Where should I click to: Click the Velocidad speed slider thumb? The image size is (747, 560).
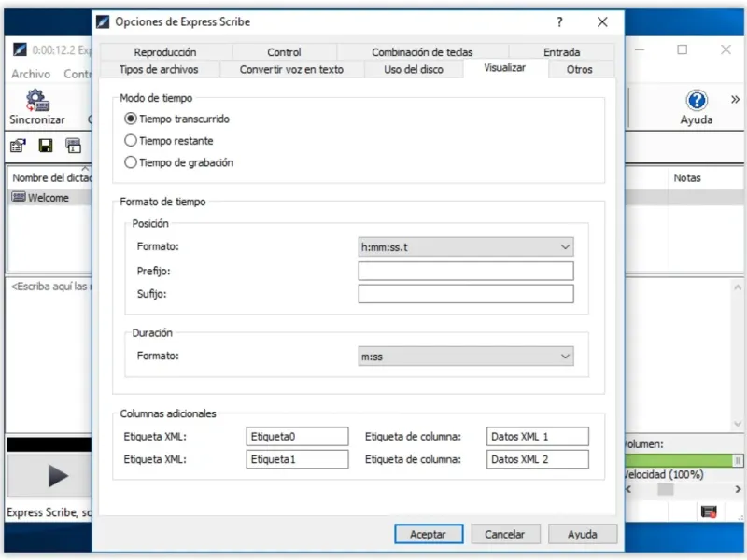coord(666,489)
